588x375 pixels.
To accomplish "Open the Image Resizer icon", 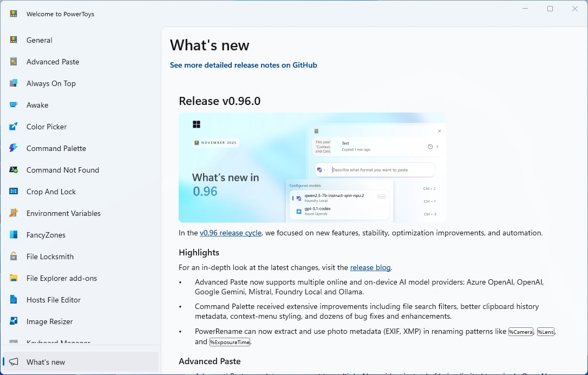I will click(14, 321).
